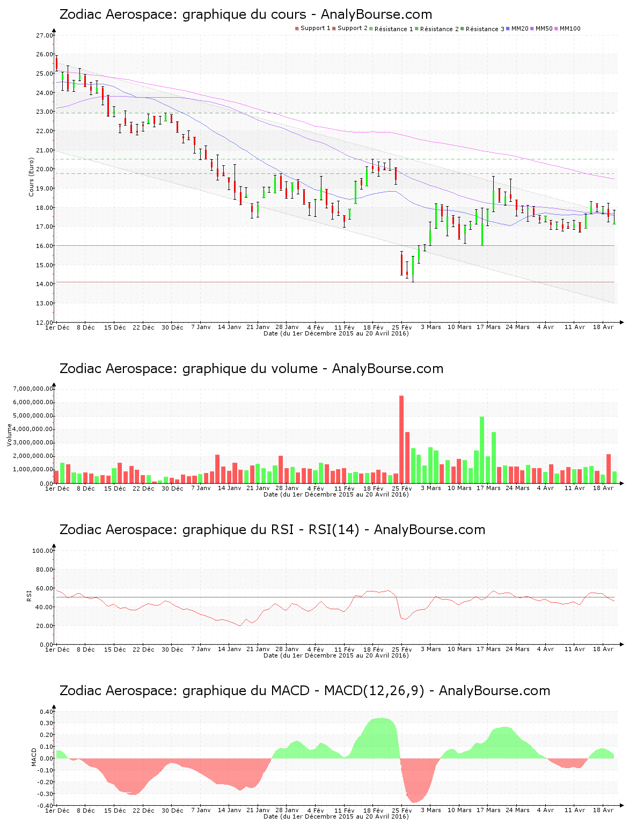Click the 'RSI' vertical axis label
644x832 pixels.
[x=29, y=595]
